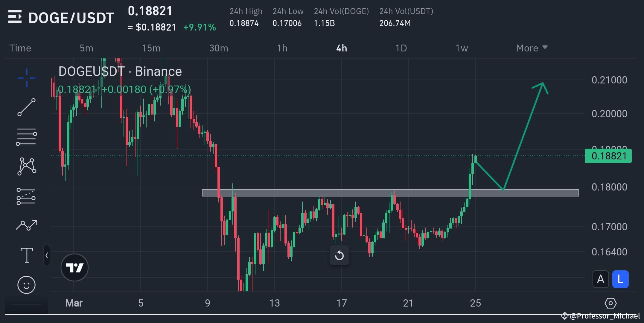Screen dimensions: 644x323
Task: Open the emoji sticker tool
Action: click(26, 285)
